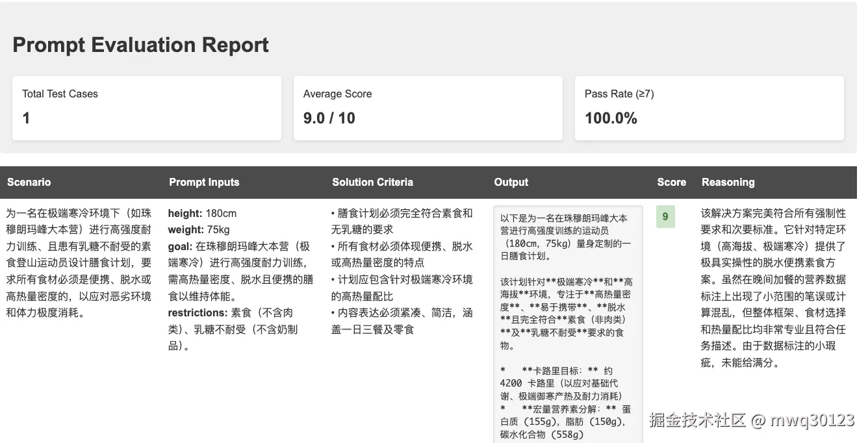868x443 pixels.
Task: Click the Score column header
Action: pyautogui.click(x=672, y=182)
